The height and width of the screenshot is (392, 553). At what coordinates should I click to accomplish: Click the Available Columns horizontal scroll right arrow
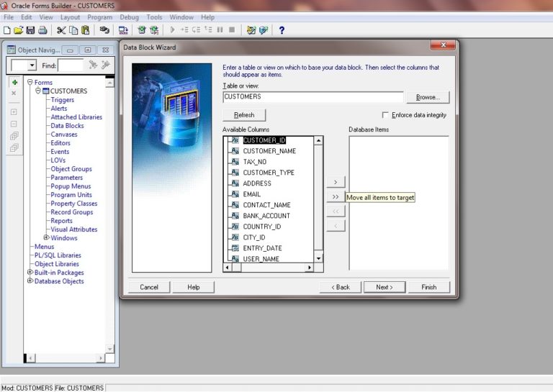click(x=310, y=268)
